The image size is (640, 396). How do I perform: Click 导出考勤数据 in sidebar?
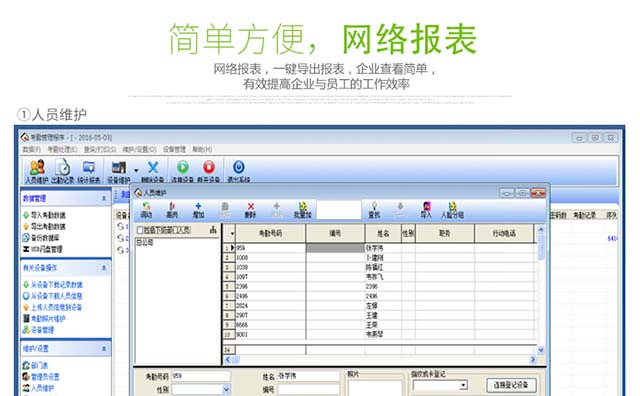click(x=48, y=226)
